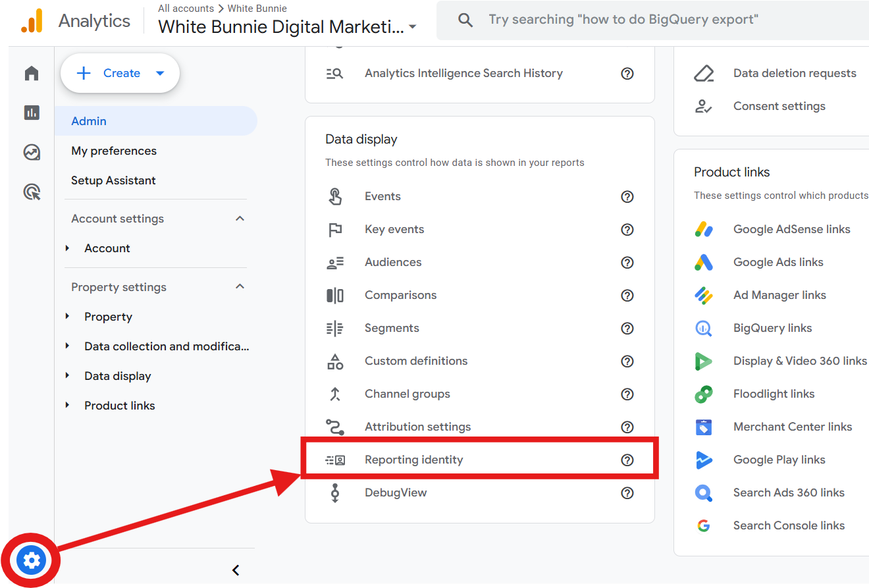Click All accounts breadcrumb link
869x588 pixels.
pos(186,9)
